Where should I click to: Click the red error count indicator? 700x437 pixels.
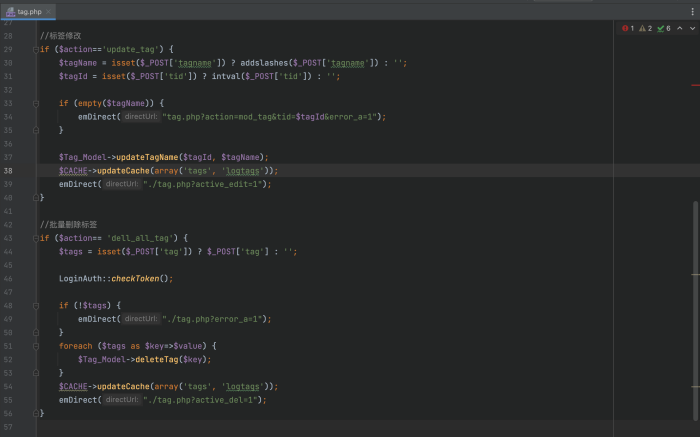(628, 29)
